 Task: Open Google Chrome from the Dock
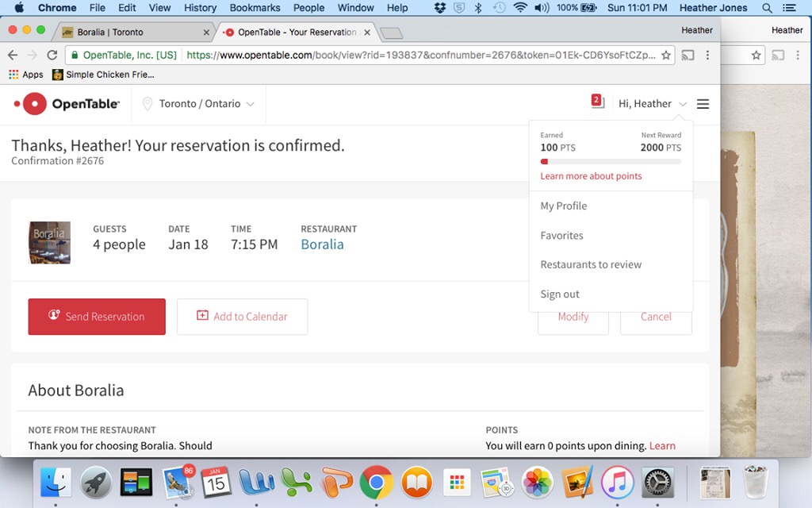(376, 482)
